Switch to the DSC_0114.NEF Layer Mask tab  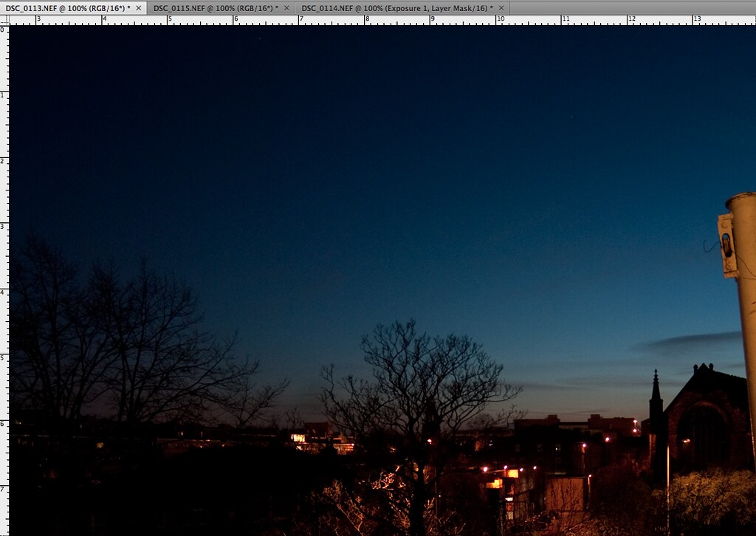[x=396, y=7]
